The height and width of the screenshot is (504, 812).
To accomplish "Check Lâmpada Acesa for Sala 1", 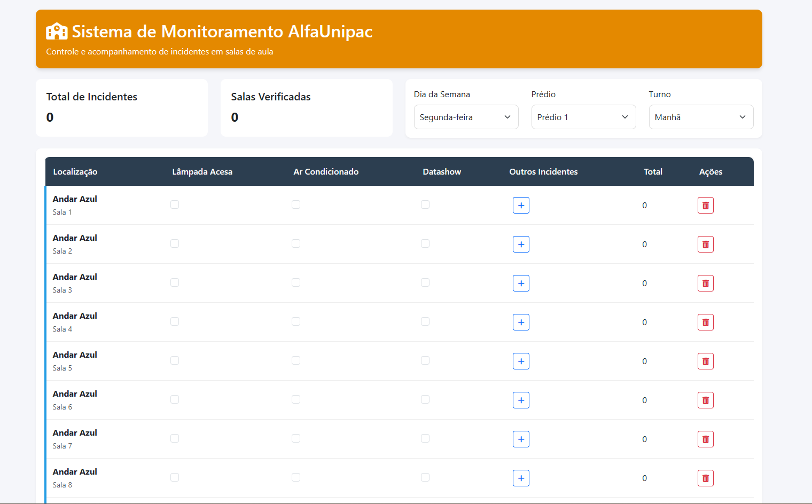I will (175, 204).
